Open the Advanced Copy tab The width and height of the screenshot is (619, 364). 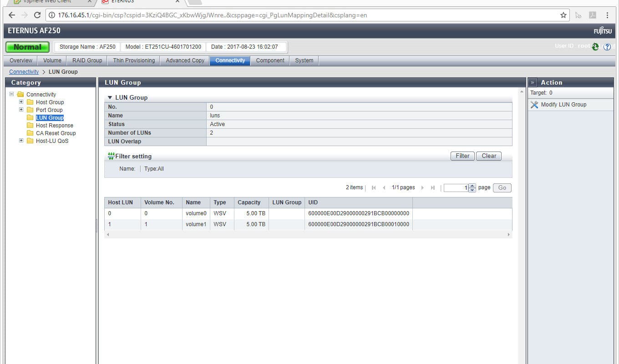pos(185,61)
